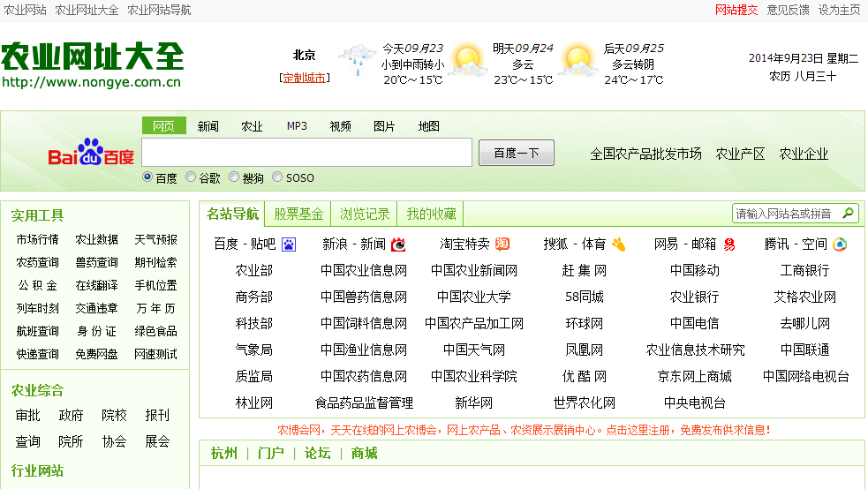Select the SOSO radio button
Image resolution: width=868 pixels, height=489 pixels.
click(277, 177)
